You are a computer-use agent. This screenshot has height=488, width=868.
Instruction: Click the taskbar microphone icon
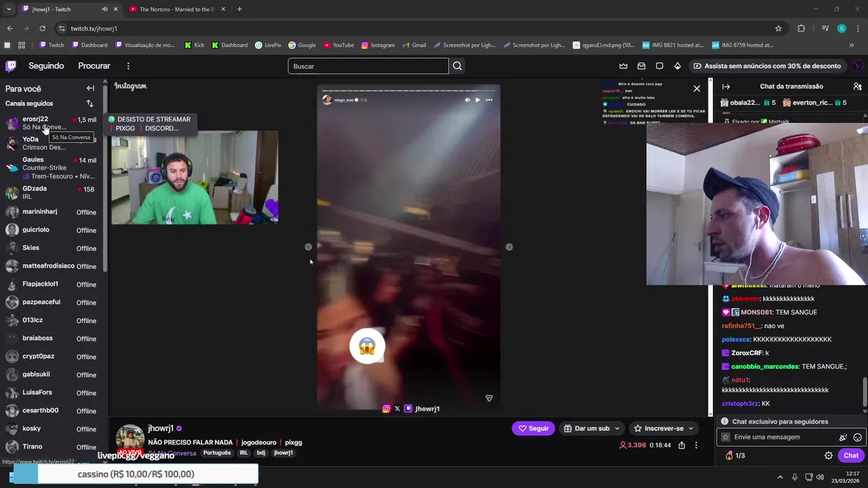pyautogui.click(x=795, y=476)
